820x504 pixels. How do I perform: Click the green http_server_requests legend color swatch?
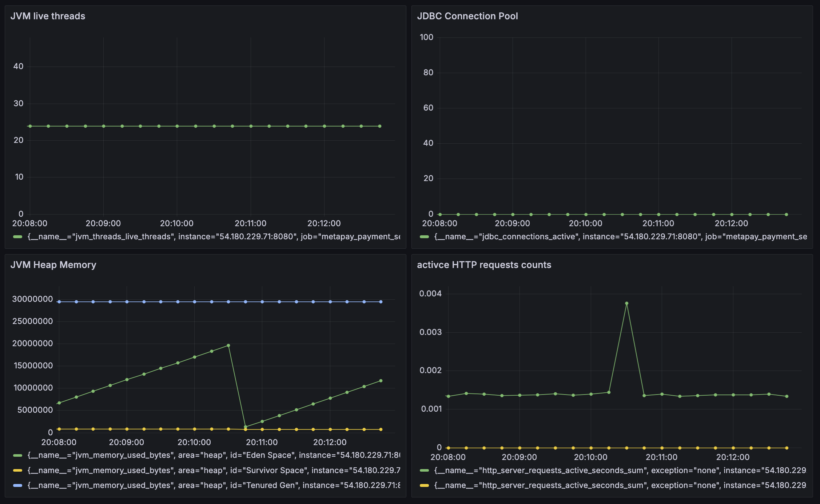click(x=424, y=471)
